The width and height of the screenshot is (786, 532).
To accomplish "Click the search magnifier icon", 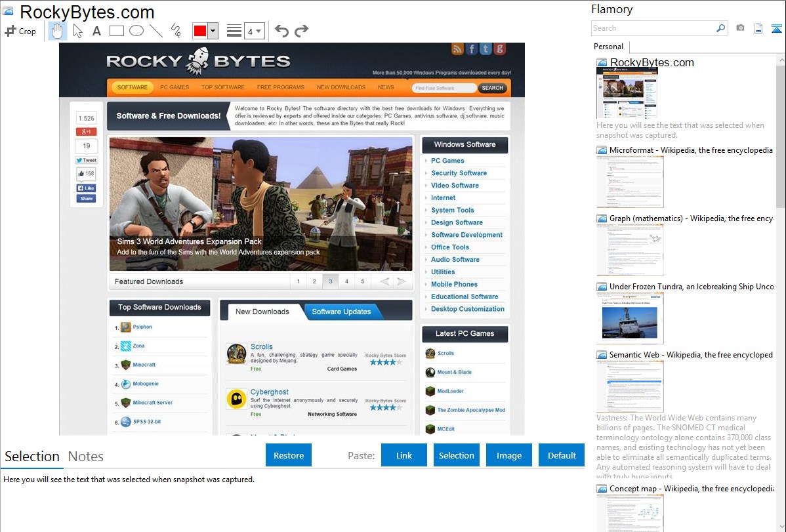I will (x=720, y=28).
